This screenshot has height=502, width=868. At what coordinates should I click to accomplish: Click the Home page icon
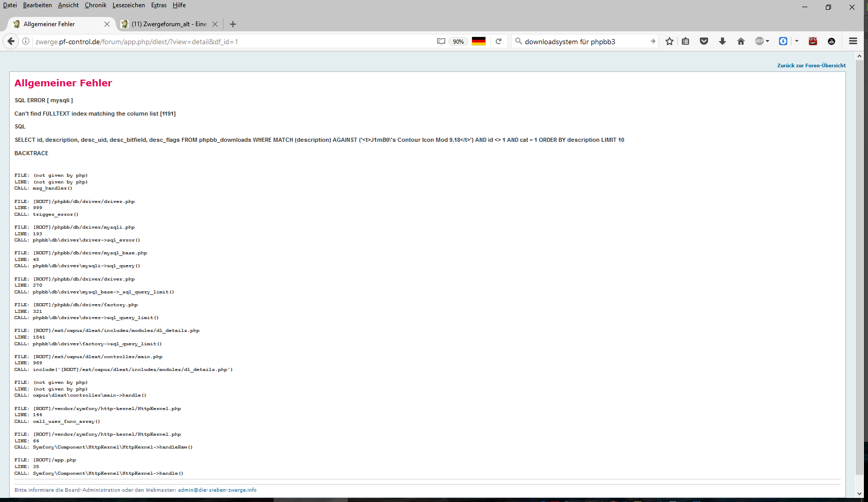[x=741, y=41]
